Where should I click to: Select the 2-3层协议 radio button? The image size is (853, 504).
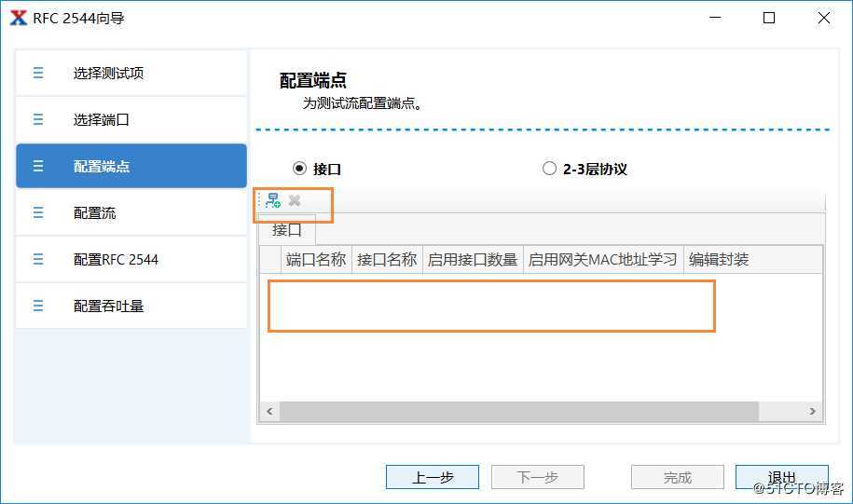pos(549,168)
